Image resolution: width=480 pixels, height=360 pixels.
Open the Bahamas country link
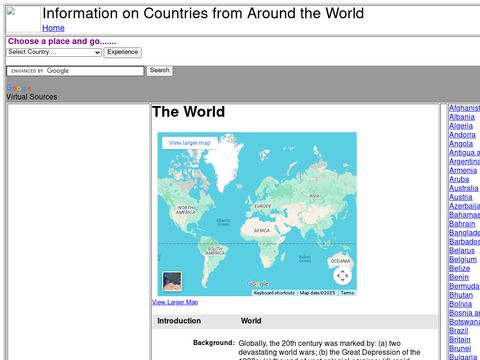(464, 215)
